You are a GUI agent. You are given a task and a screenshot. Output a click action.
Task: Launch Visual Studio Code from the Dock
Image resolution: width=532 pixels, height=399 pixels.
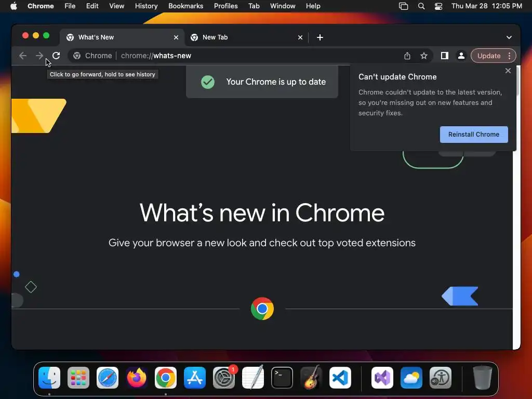[340, 377]
